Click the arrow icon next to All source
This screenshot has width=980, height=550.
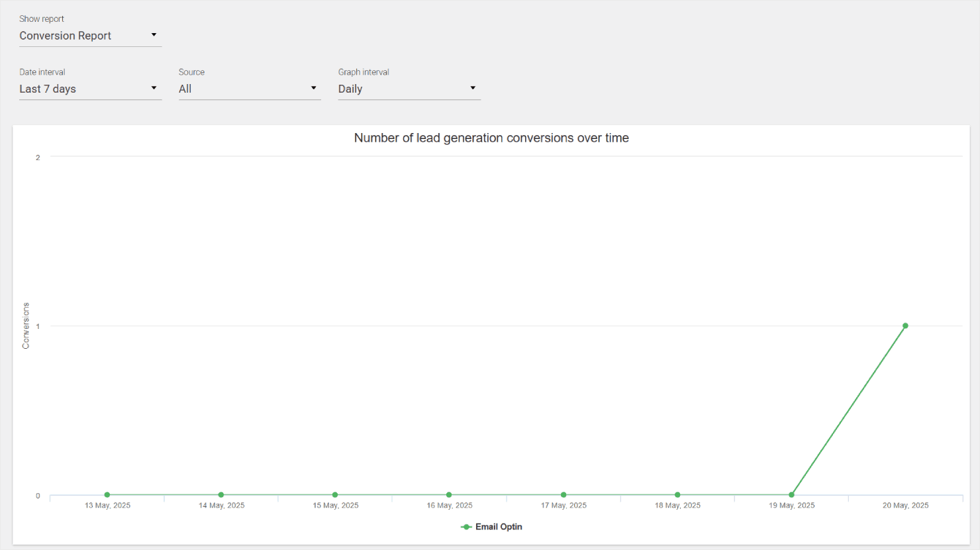point(313,87)
